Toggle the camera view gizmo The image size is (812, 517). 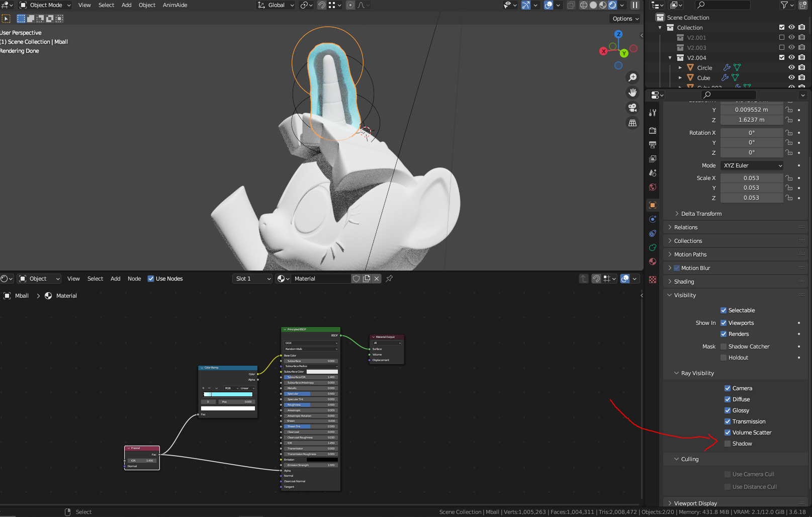(x=633, y=108)
